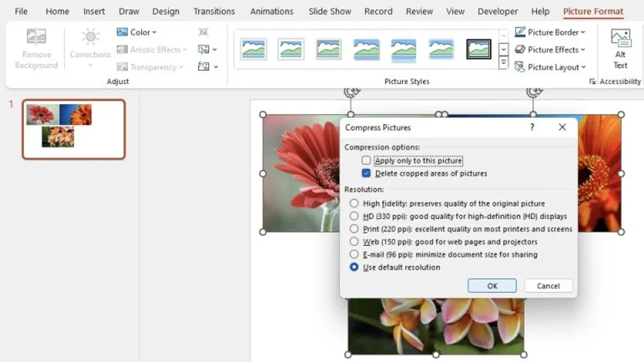Apply the black double frame picture style

[479, 49]
